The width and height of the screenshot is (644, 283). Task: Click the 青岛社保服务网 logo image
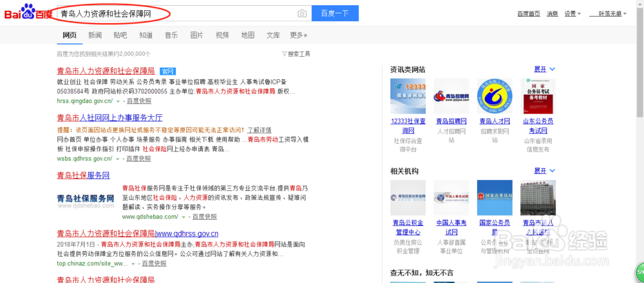tap(86, 201)
